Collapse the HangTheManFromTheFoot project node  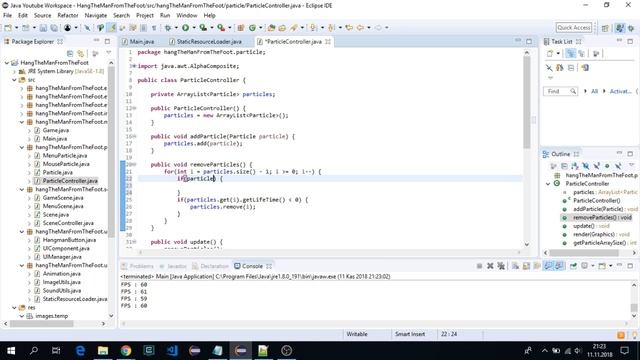[x=7, y=63]
